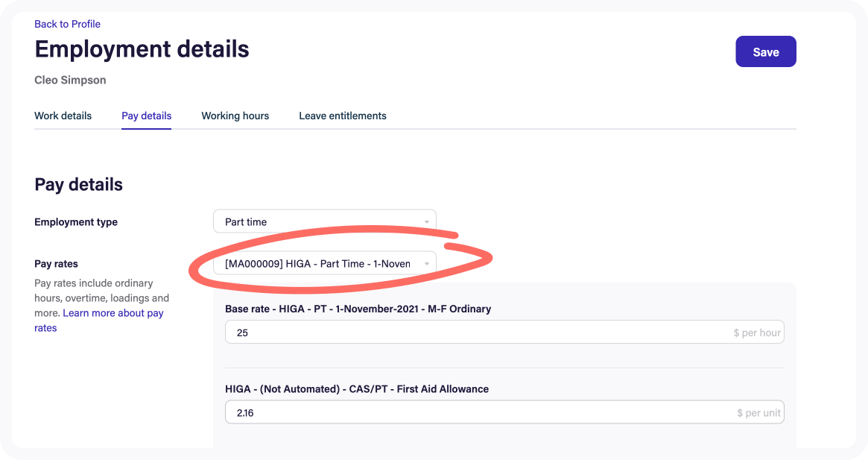Select the Pay details tab
The image size is (868, 460).
click(x=146, y=116)
